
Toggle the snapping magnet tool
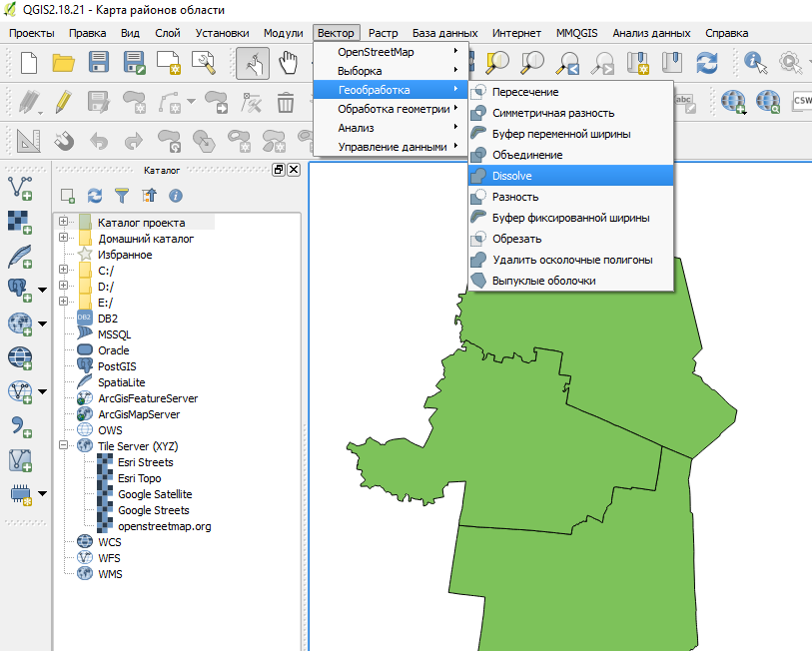coord(64,139)
